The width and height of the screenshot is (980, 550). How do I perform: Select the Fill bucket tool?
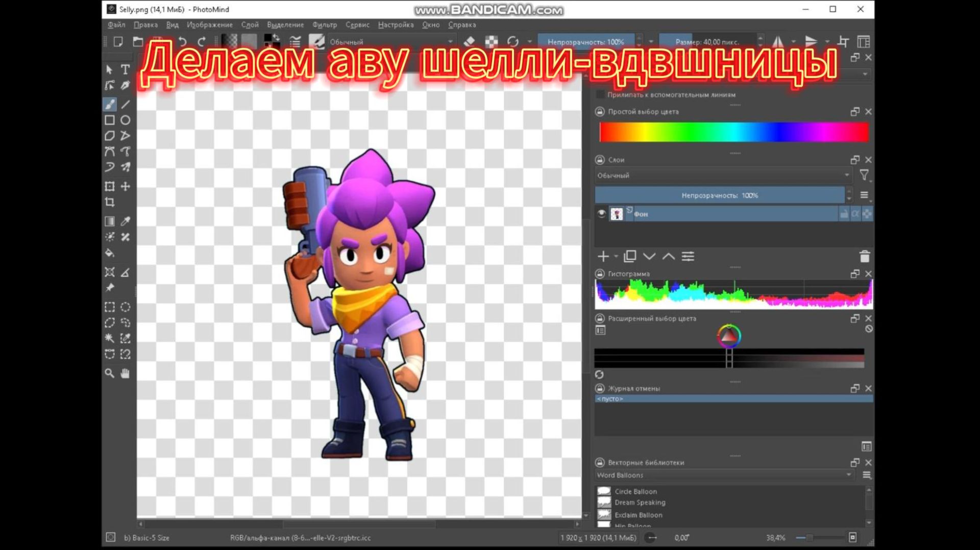click(109, 253)
